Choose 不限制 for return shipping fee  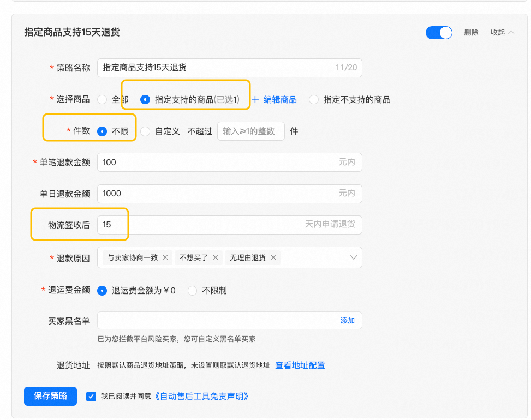click(x=192, y=291)
